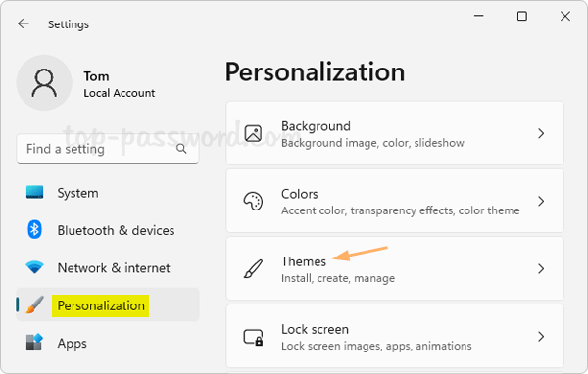Expand Themes settings chevron

541,268
